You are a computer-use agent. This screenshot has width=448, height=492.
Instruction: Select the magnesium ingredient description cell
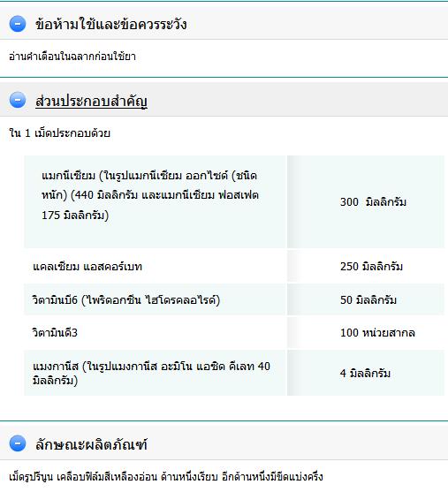pyautogui.click(x=156, y=201)
